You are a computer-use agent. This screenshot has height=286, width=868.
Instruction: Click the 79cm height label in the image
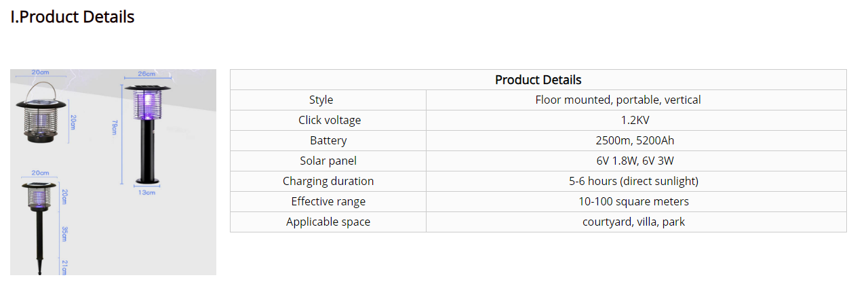click(x=115, y=127)
